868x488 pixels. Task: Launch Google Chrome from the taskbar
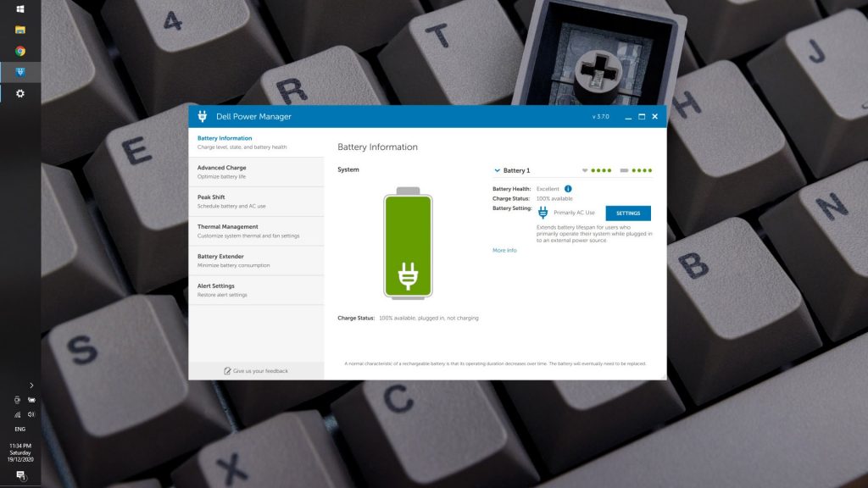[20, 51]
